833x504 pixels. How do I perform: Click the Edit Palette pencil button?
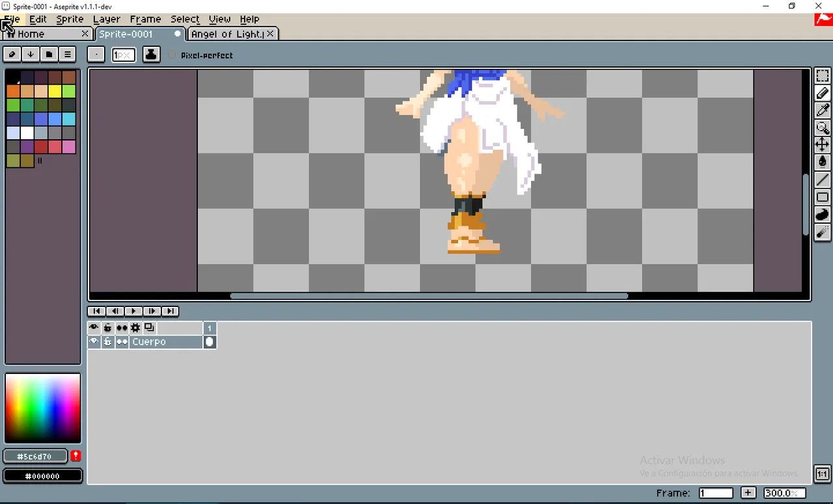coord(12,54)
